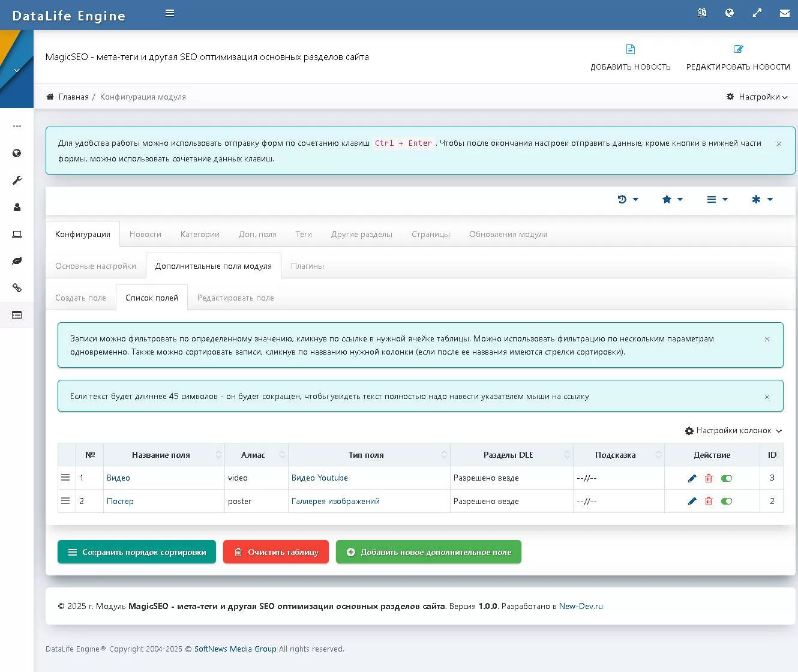Filter by Видео Youtube field type link
798x672 pixels.
pos(320,478)
